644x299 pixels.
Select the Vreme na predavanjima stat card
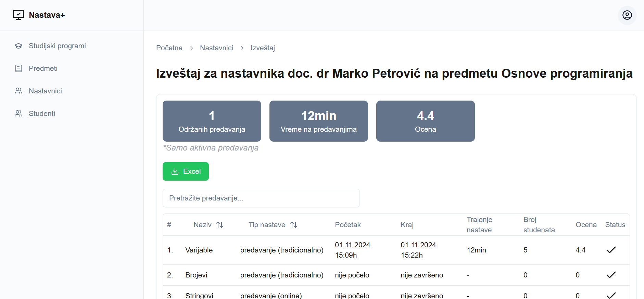pos(318,121)
